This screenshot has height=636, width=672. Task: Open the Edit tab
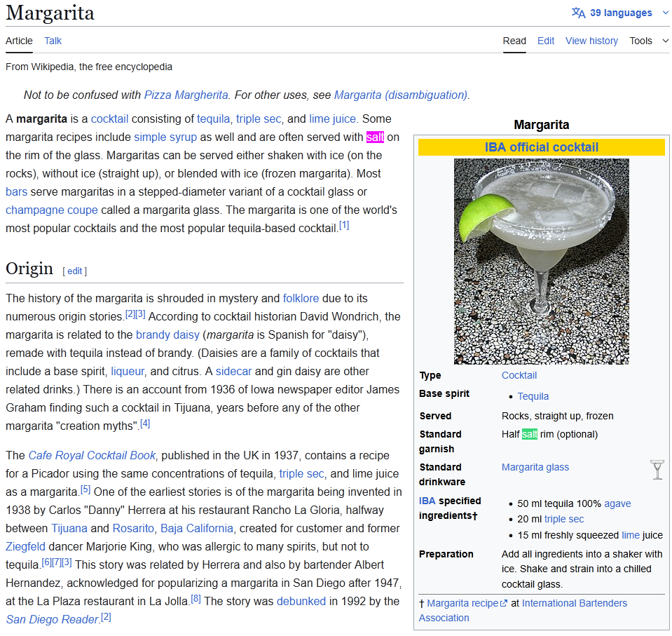(x=546, y=41)
